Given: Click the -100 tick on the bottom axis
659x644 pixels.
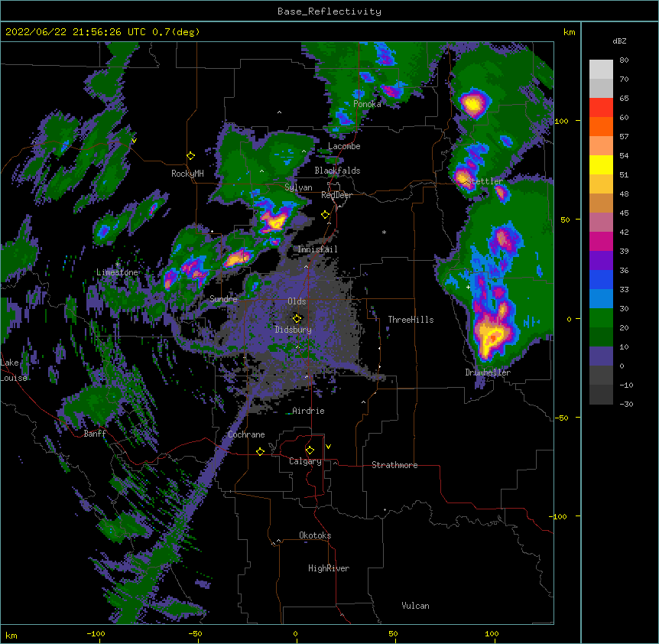Looking at the screenshot, I should click(x=96, y=633).
